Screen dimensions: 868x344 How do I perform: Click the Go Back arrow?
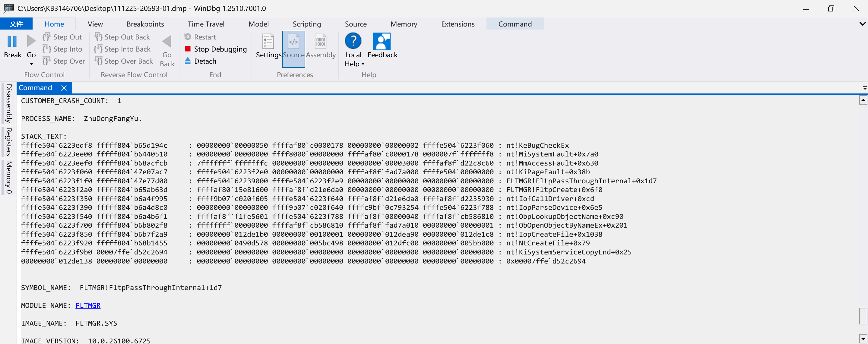[167, 42]
